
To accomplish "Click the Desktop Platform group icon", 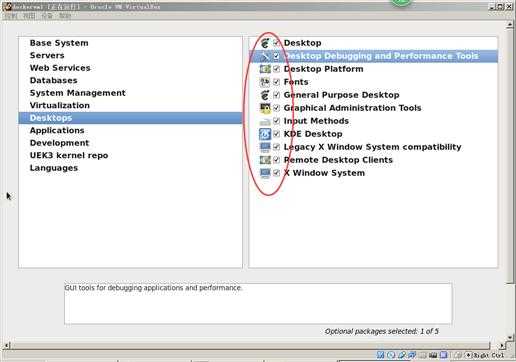I will [x=265, y=69].
